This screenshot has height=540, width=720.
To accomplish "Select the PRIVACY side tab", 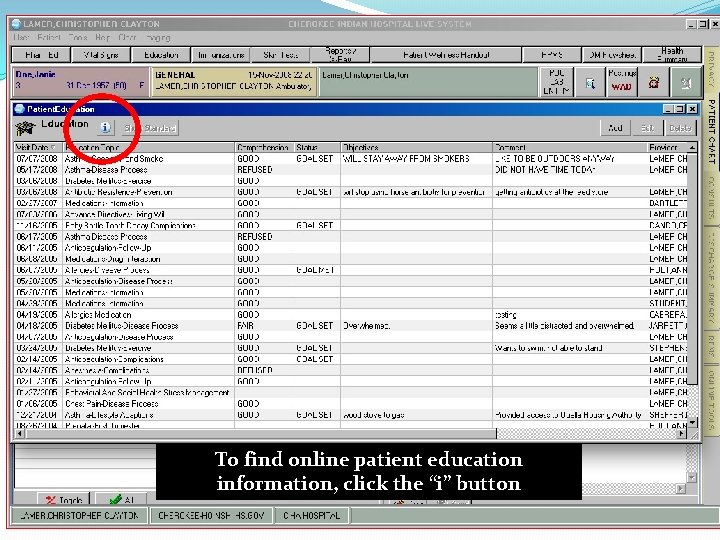I will click(711, 69).
